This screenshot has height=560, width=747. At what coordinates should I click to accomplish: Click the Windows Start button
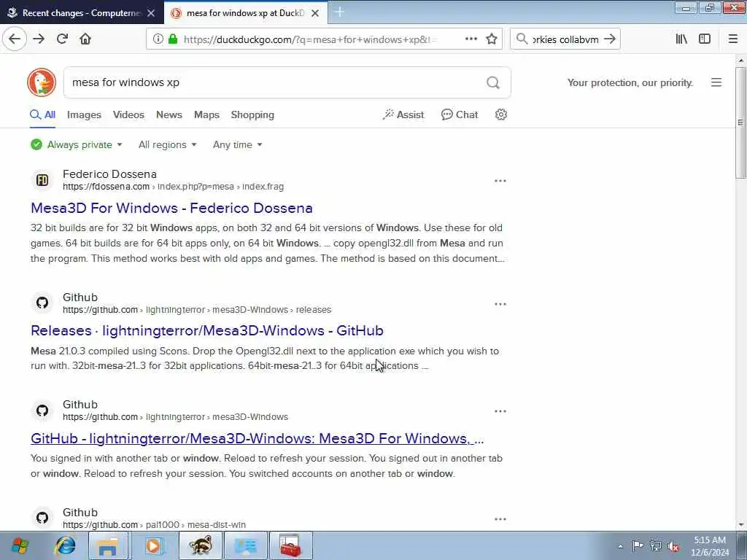click(20, 545)
